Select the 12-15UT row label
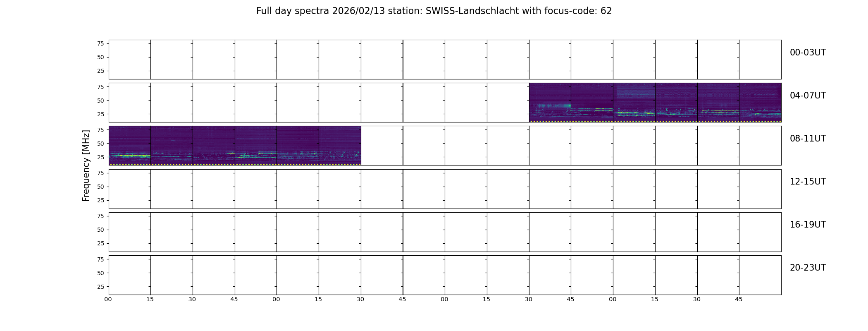Viewport: 868px width, 331px height. click(808, 182)
